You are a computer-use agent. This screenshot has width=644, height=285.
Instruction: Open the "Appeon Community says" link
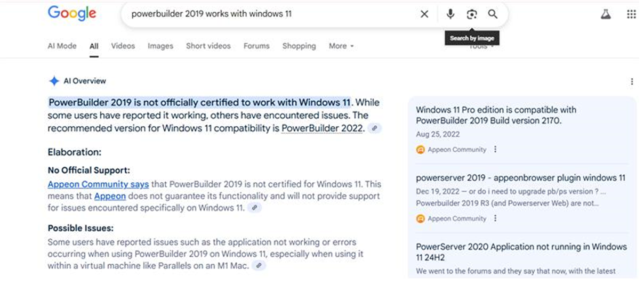tap(98, 184)
